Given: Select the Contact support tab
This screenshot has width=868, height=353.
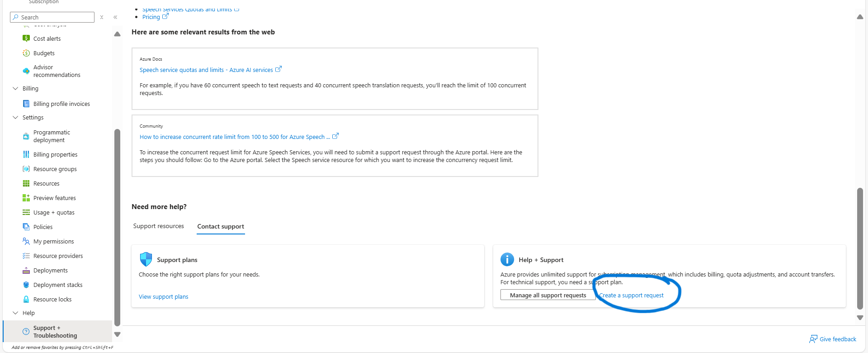Looking at the screenshot, I should coord(221,226).
